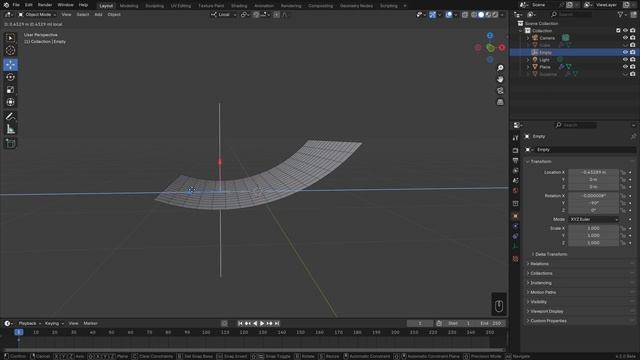The width and height of the screenshot is (640, 360).
Task: Open the Local transform orientation dropdown
Action: point(224,15)
